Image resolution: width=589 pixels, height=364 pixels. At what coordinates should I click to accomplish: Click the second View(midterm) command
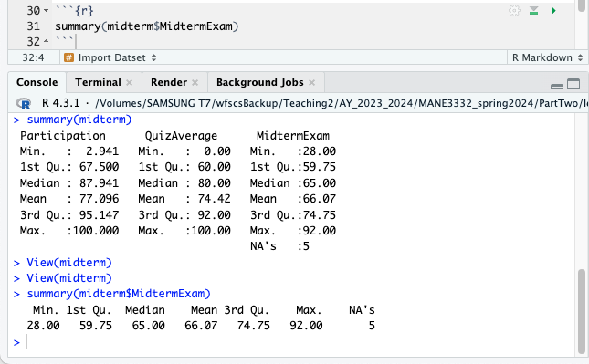62,278
